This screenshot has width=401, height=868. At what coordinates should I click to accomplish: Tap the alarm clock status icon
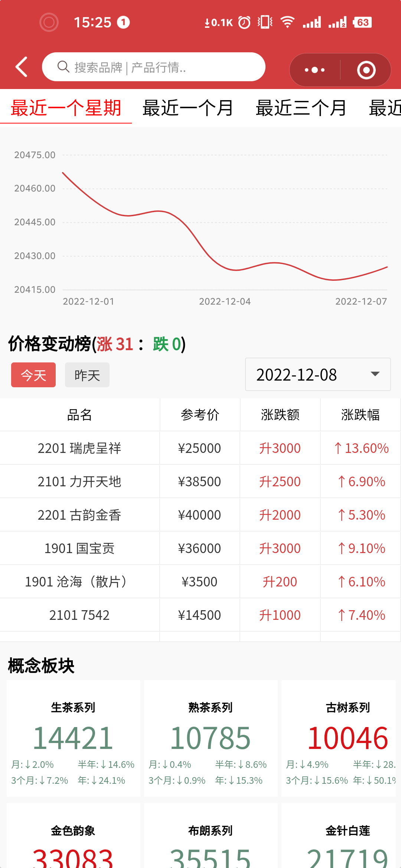[x=244, y=22]
